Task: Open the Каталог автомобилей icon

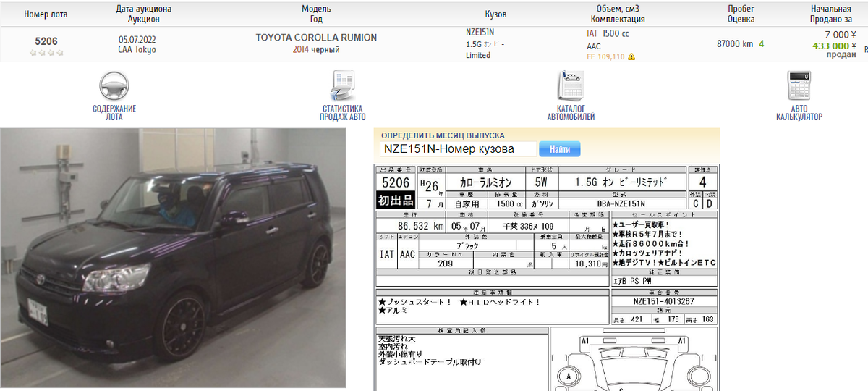Action: click(x=571, y=86)
